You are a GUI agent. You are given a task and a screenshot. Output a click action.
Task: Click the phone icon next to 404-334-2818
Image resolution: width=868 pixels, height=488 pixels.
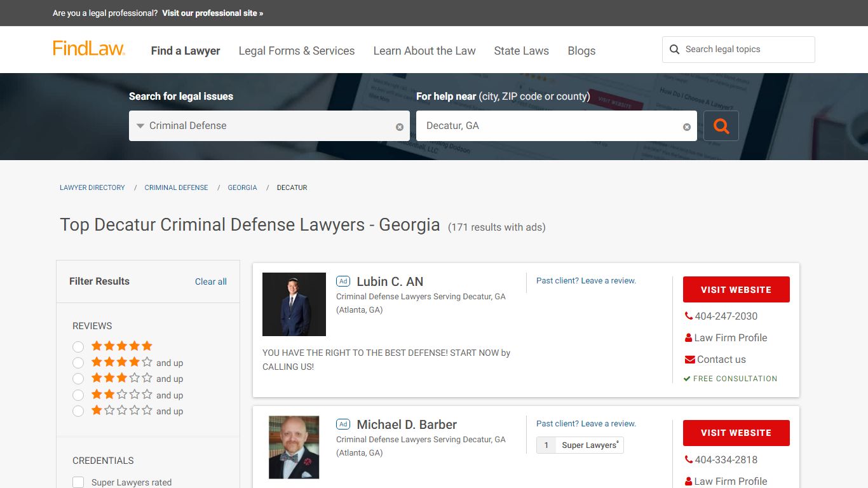(x=688, y=459)
